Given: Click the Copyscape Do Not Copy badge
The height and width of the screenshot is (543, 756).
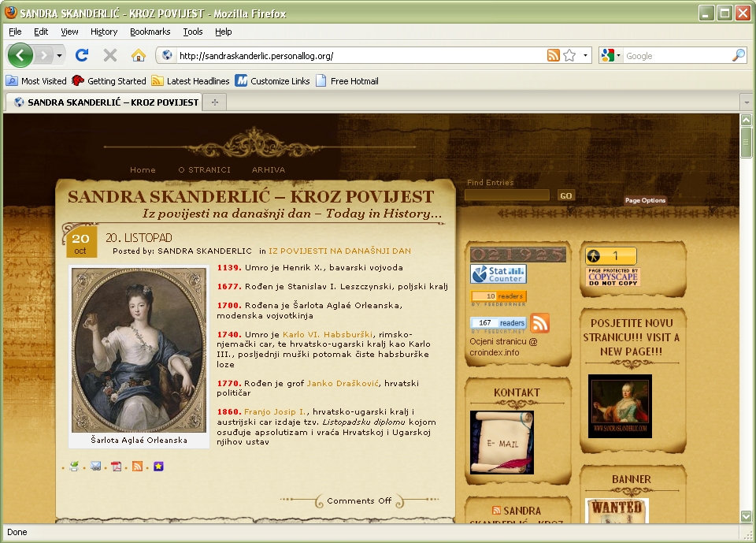Looking at the screenshot, I should click(x=613, y=277).
